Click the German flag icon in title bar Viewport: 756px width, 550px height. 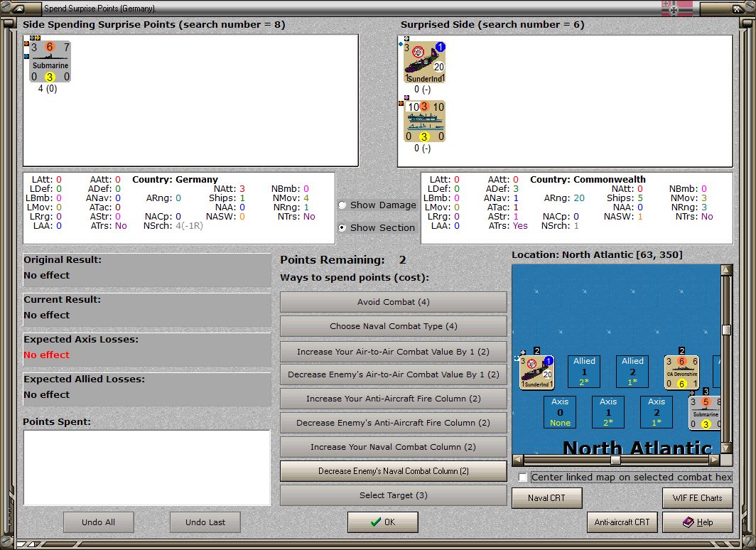pyautogui.click(x=677, y=9)
